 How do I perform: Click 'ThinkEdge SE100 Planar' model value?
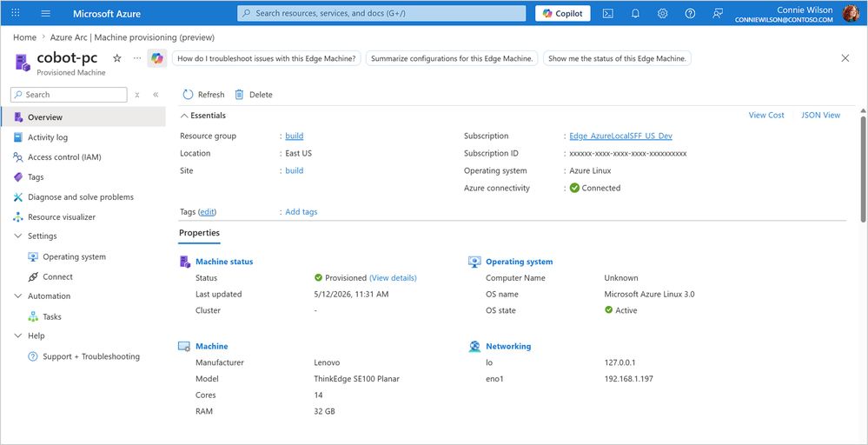tap(356, 379)
